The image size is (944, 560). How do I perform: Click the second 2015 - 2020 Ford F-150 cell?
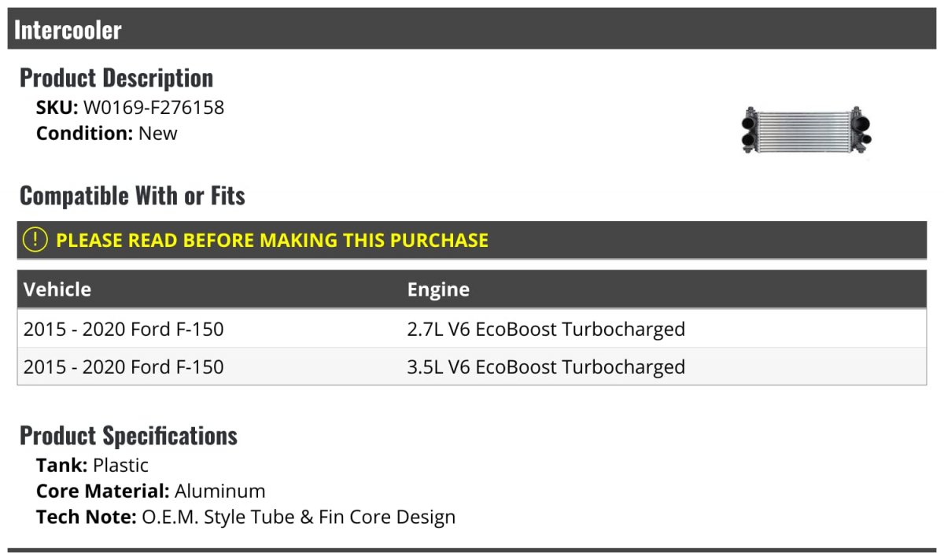click(x=124, y=367)
